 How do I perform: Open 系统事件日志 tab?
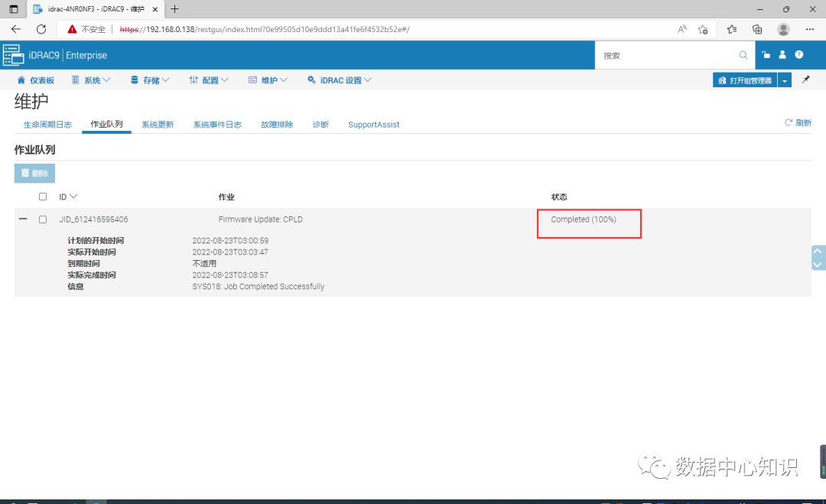[217, 125]
